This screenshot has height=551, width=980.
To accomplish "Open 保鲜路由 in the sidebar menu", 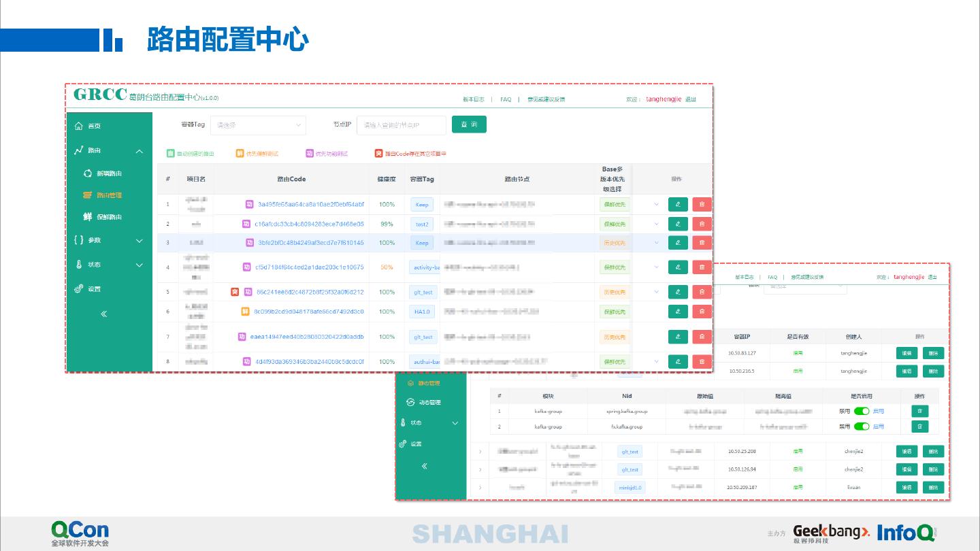I will [x=109, y=217].
